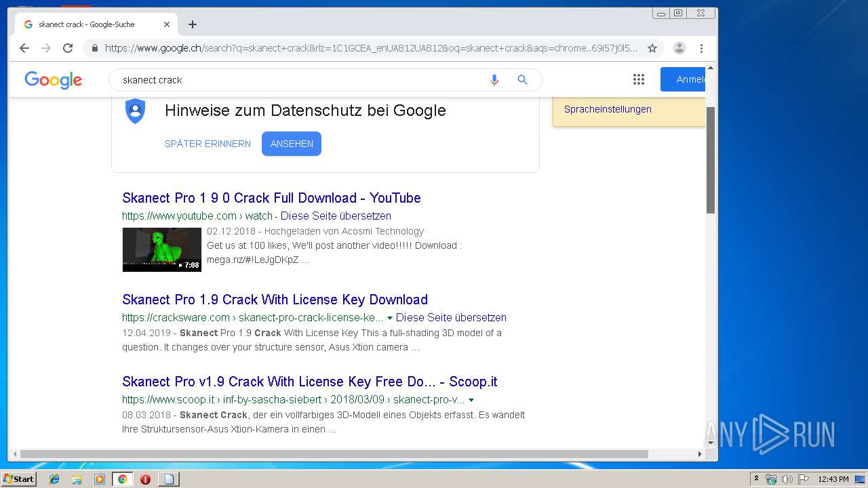Viewport: 868px width, 488px height.
Task: Click the Chrome address bar URL
Action: 371,48
